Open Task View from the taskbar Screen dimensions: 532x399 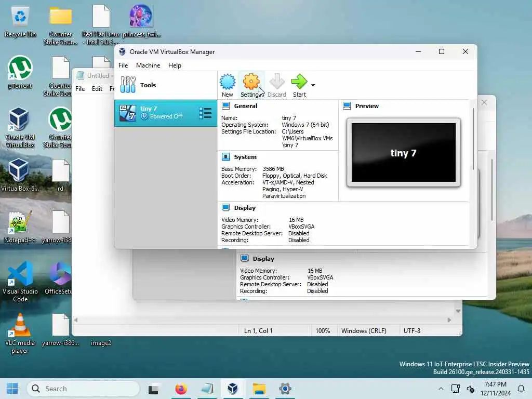(153, 389)
